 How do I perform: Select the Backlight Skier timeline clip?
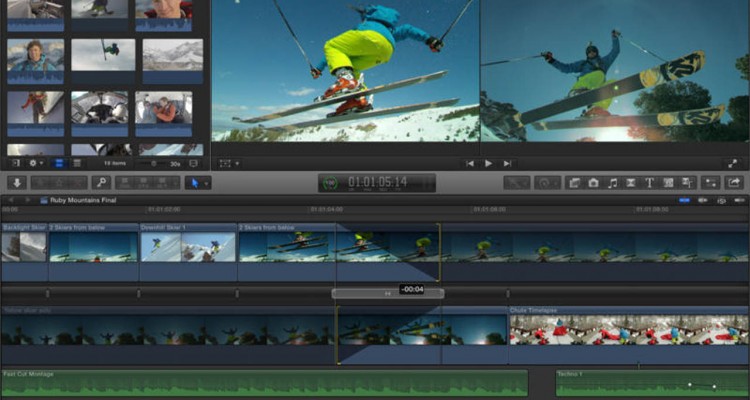click(24, 252)
